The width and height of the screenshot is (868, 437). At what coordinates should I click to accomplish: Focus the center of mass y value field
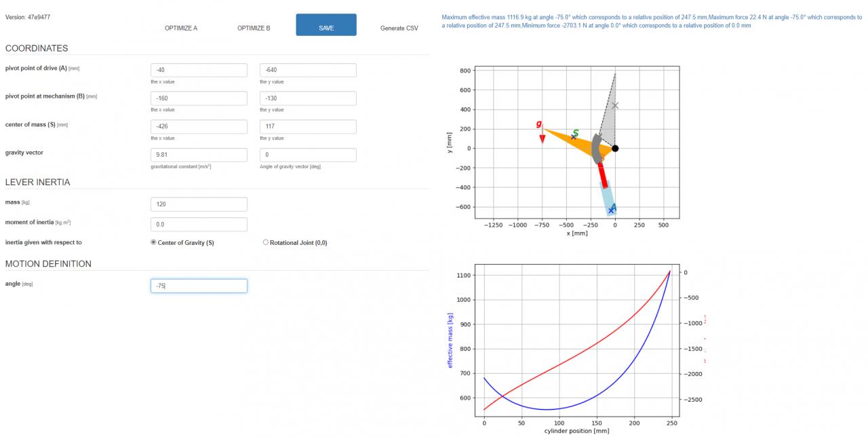click(x=308, y=127)
